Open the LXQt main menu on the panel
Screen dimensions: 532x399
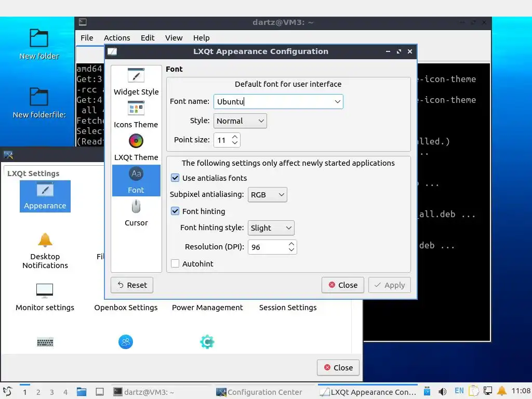click(x=8, y=392)
